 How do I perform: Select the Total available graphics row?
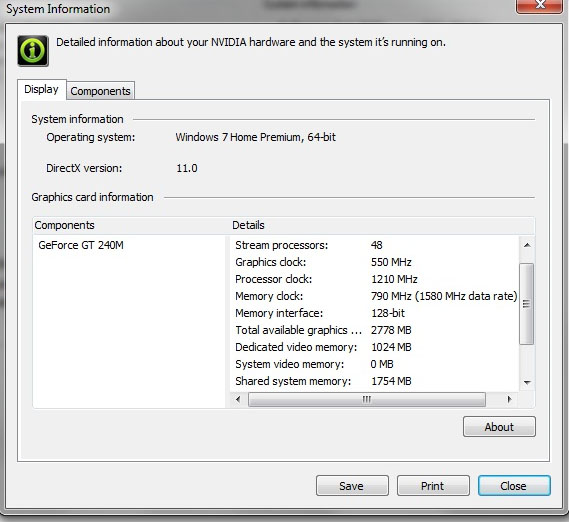pos(374,330)
